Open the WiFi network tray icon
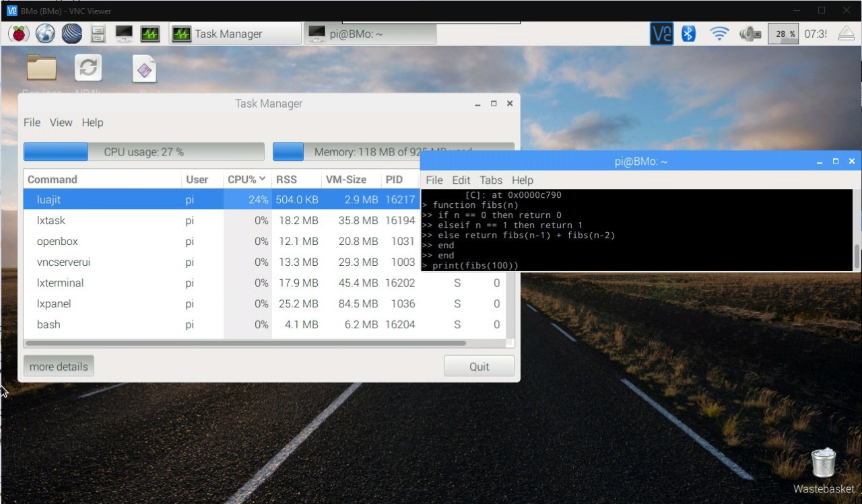The height and width of the screenshot is (504, 862). click(x=720, y=34)
